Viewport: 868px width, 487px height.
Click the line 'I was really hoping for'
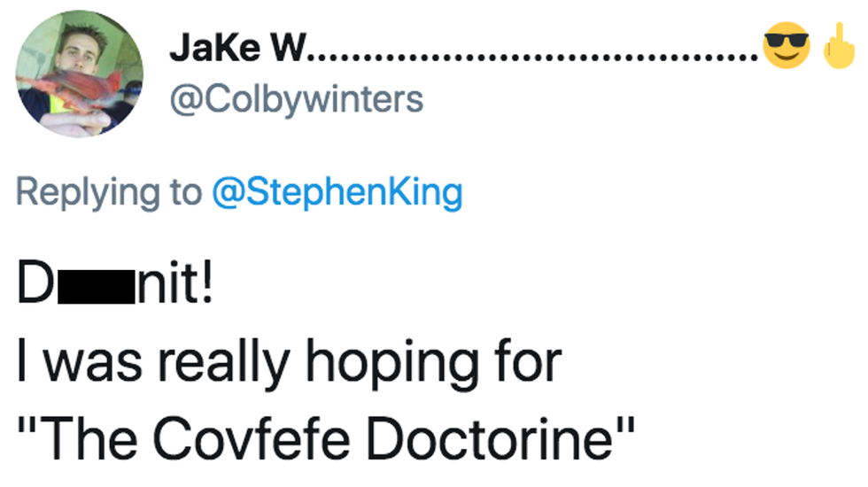click(290, 363)
